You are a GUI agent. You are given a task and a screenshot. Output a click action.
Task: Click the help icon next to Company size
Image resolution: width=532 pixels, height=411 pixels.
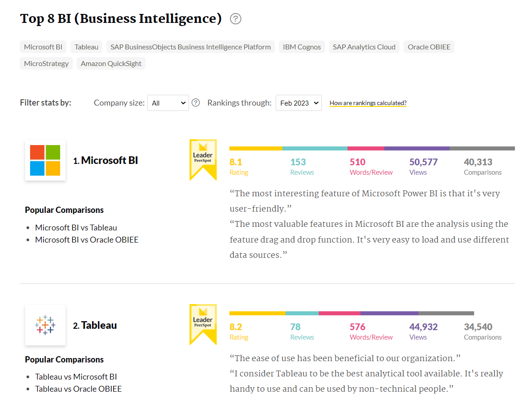(196, 103)
